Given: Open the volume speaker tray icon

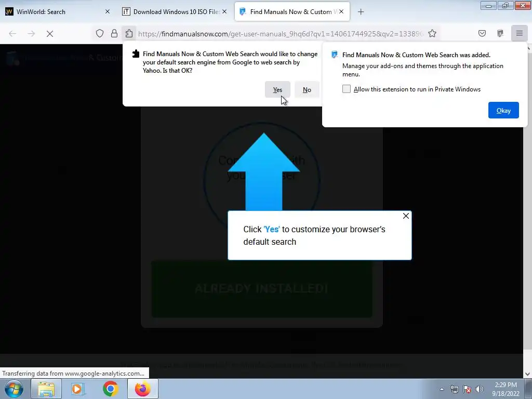Looking at the screenshot, I should (479, 389).
